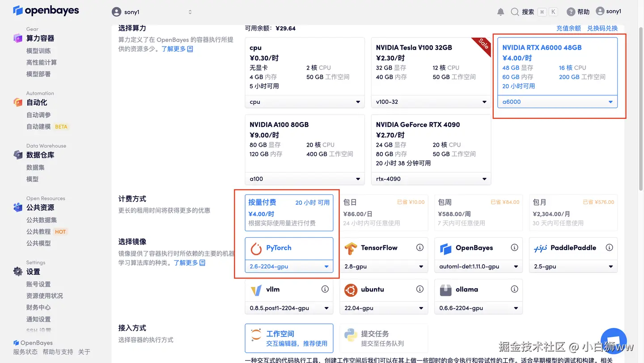Click 了解更多 link under 选择镜像
Viewport: 644px width, 363px height.
[189, 262]
